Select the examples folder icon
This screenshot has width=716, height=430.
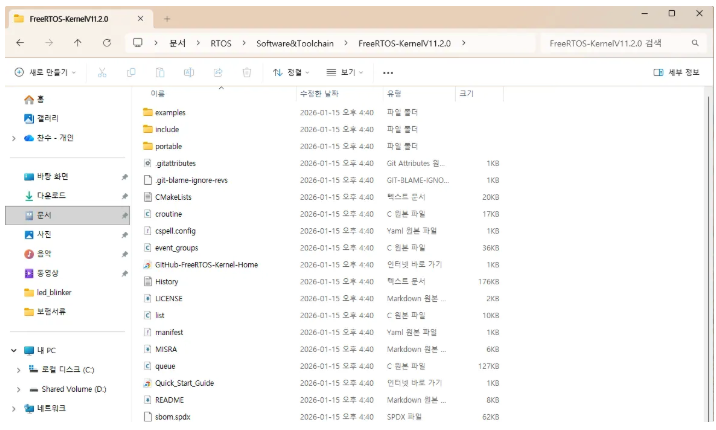147,112
